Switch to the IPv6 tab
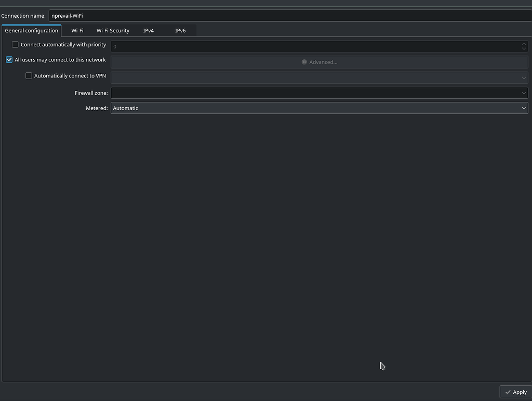Viewport: 532px width, 401px height. point(180,30)
